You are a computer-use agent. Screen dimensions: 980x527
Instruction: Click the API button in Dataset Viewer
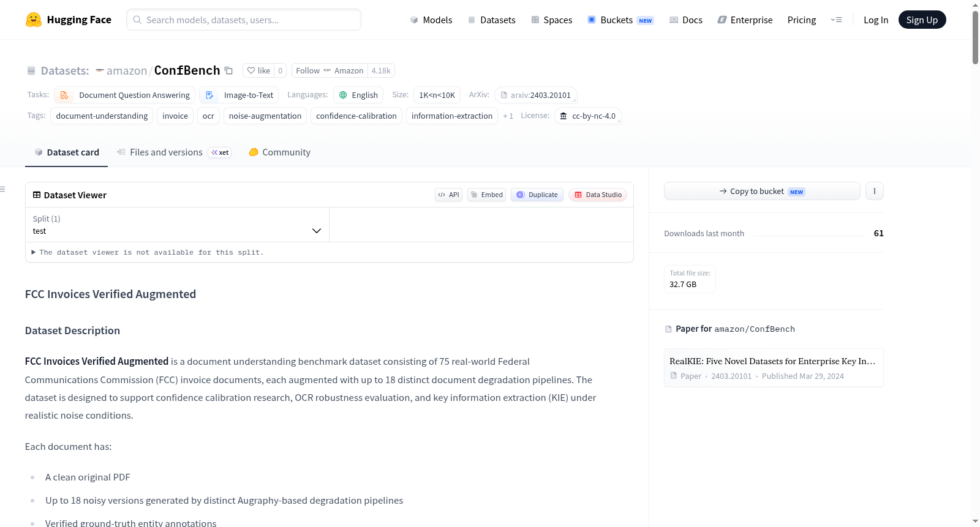pyautogui.click(x=448, y=195)
